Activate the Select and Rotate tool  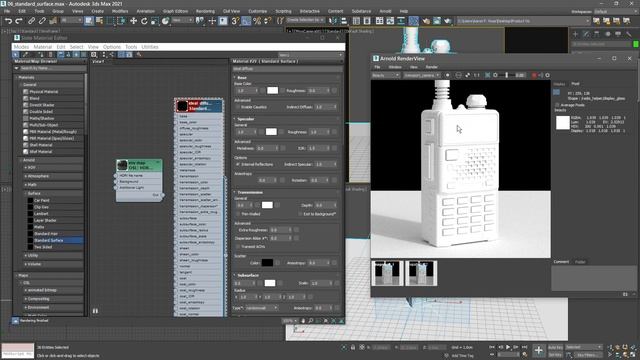coord(144,21)
